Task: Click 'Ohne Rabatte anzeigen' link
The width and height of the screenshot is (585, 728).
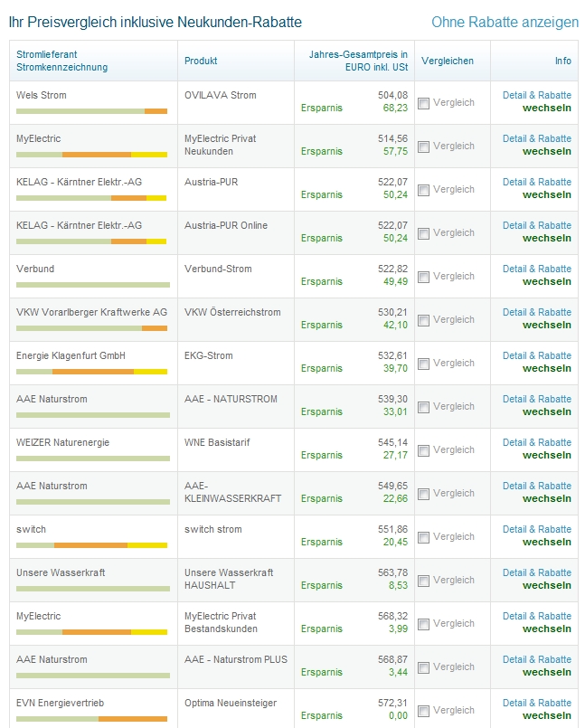Action: pyautogui.click(x=505, y=22)
